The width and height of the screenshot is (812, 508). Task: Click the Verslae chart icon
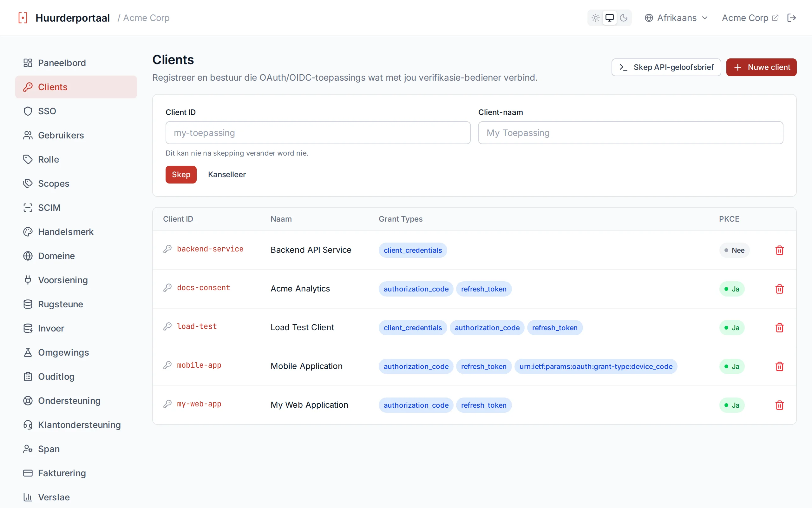(x=28, y=497)
